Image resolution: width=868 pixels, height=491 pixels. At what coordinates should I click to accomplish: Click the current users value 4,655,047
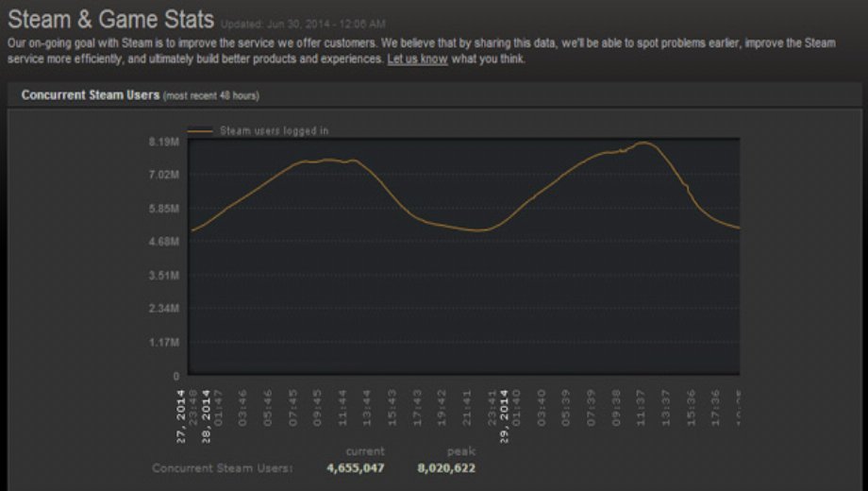356,468
